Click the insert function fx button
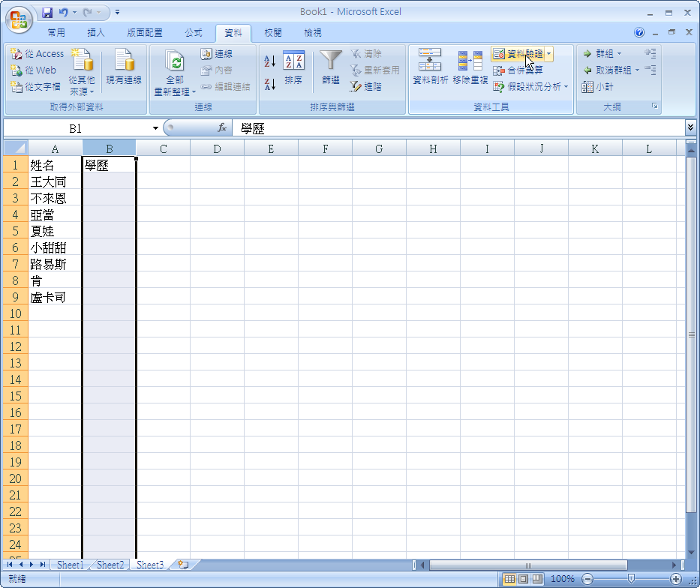 [x=222, y=128]
